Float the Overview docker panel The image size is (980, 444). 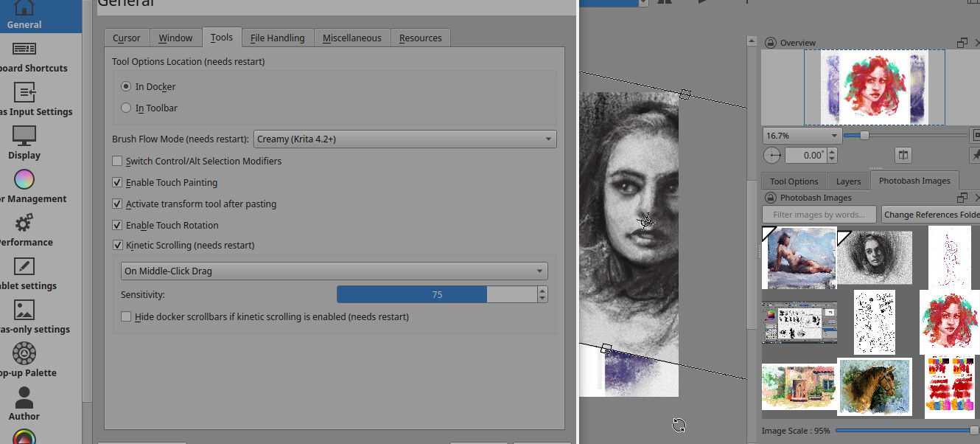click(x=962, y=43)
